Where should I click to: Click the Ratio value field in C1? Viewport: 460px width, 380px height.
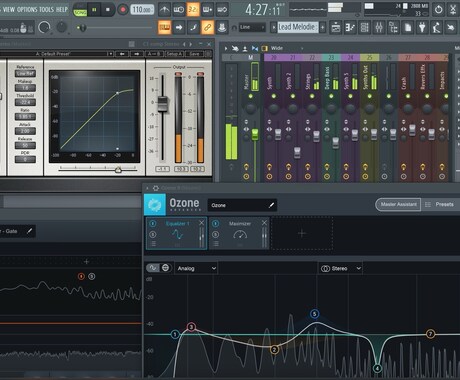click(x=25, y=117)
